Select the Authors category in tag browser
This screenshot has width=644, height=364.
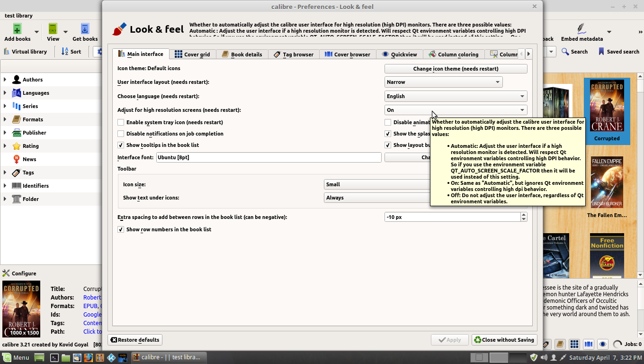33,80
